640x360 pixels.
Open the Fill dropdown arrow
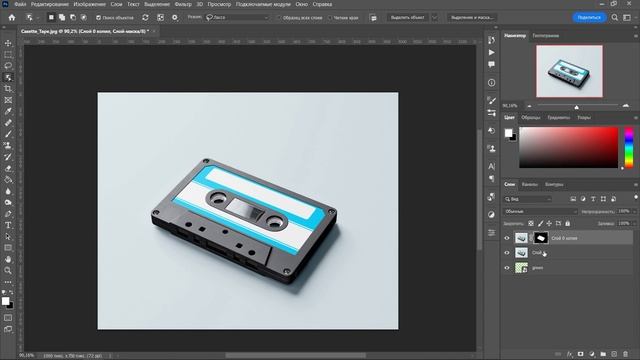634,223
